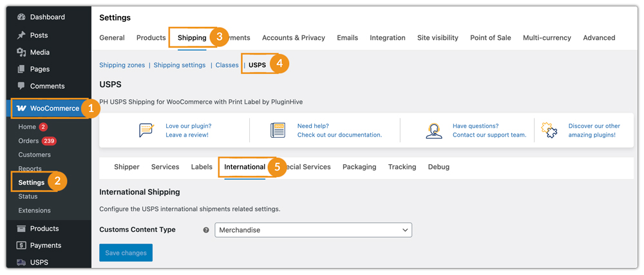Viewport: 644px width, 275px height.
Task: Click the Payments dollar icon
Action: click(x=21, y=245)
